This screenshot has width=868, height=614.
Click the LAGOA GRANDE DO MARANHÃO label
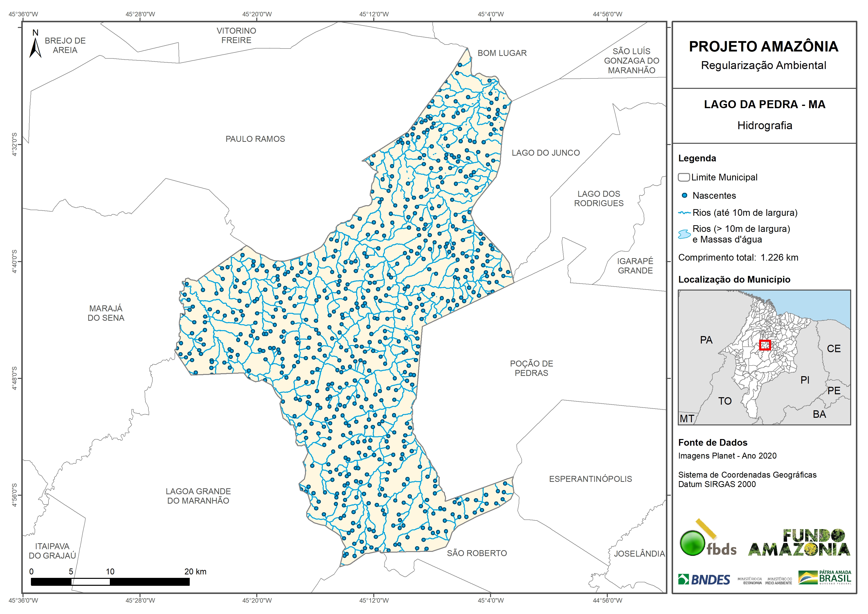198,496
